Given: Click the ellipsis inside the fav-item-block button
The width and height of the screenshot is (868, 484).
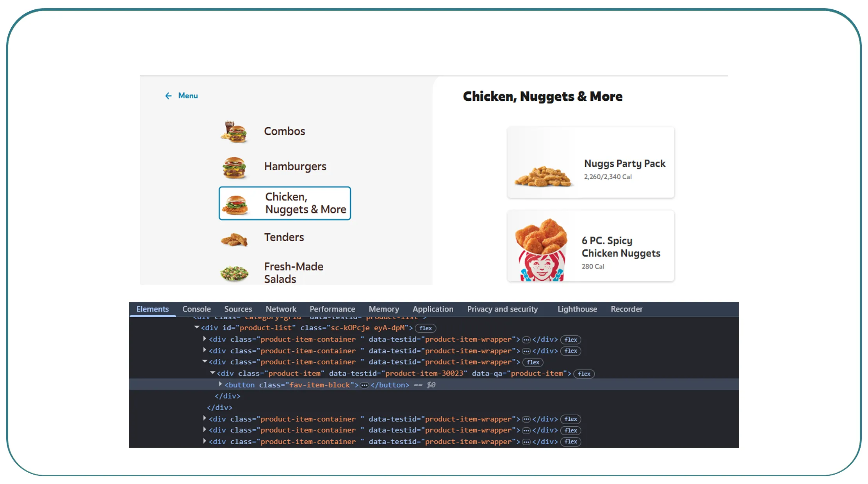Looking at the screenshot, I should [x=364, y=385].
